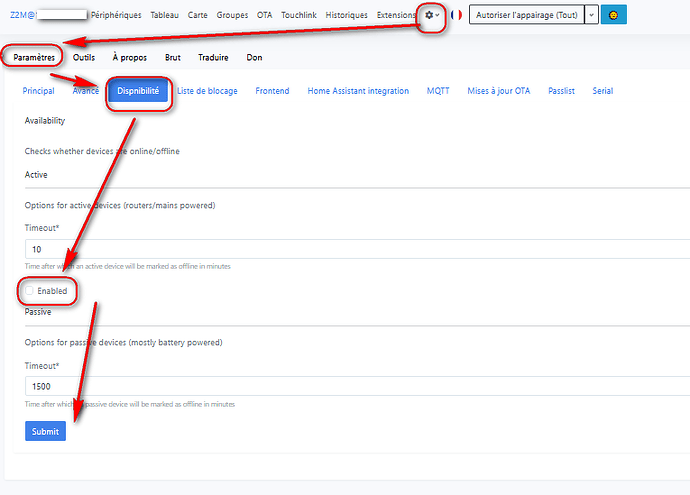Click the active Timeout field showing 10
This screenshot has width=690, height=495.
[350, 249]
